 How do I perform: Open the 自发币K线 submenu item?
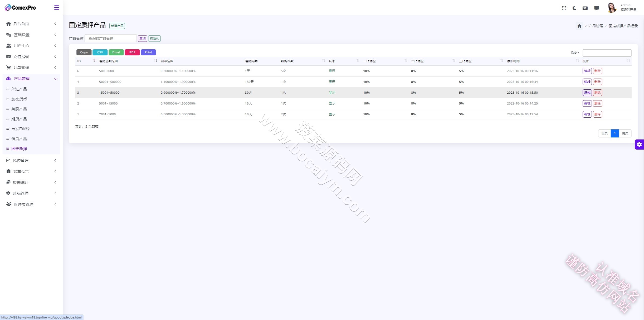[20, 129]
